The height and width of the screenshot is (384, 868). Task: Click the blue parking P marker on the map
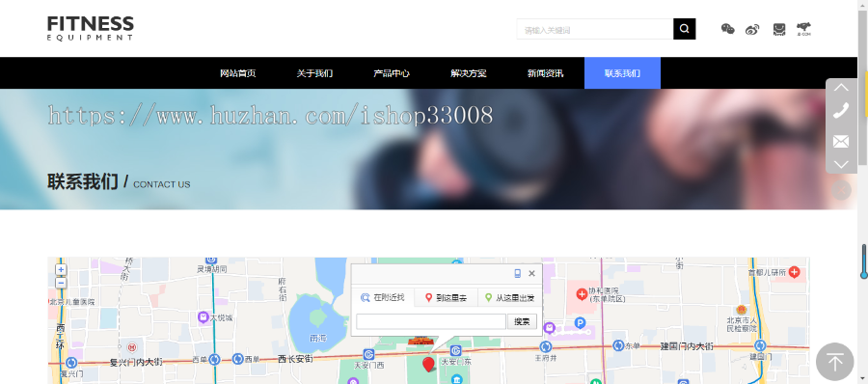pyautogui.click(x=580, y=322)
